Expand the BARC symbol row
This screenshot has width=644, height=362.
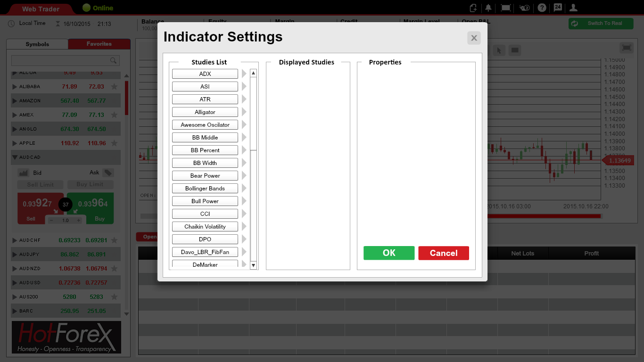(x=15, y=311)
